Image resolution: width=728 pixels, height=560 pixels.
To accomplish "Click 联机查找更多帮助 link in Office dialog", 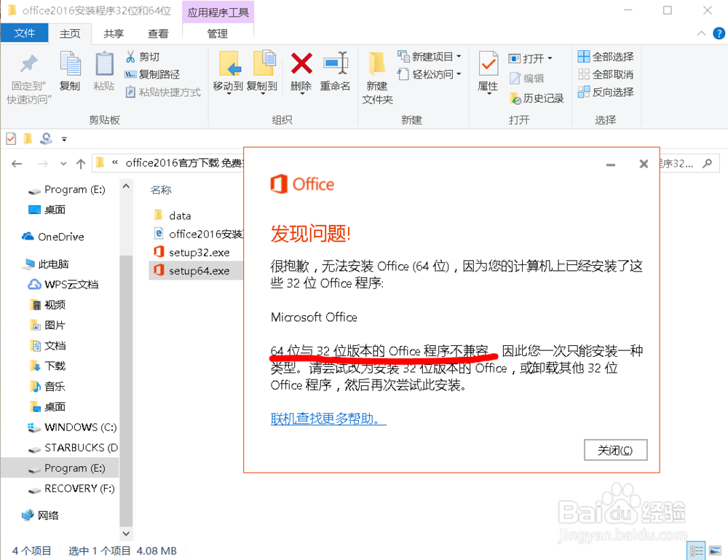I will point(328,419).
